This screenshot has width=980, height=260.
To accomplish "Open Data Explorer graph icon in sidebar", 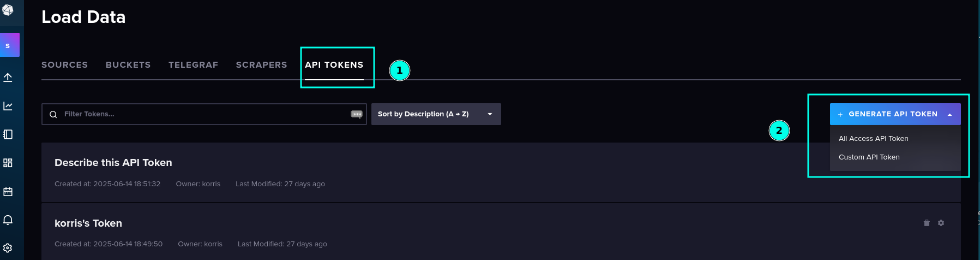I will pyautogui.click(x=8, y=106).
